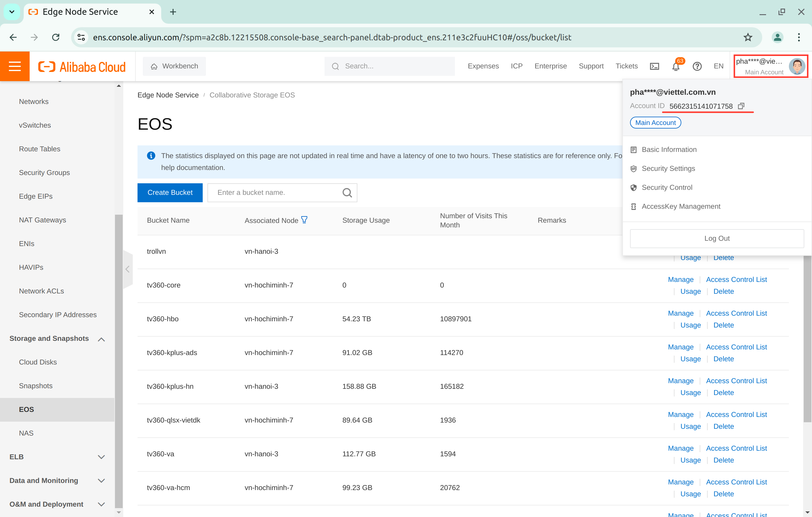Switch language via EN selector

[x=718, y=66]
